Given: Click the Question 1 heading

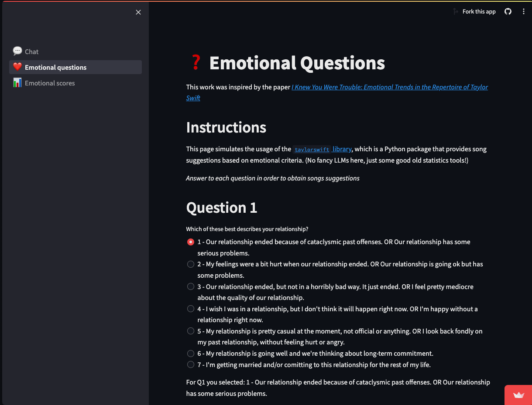Looking at the screenshot, I should click(x=222, y=208).
